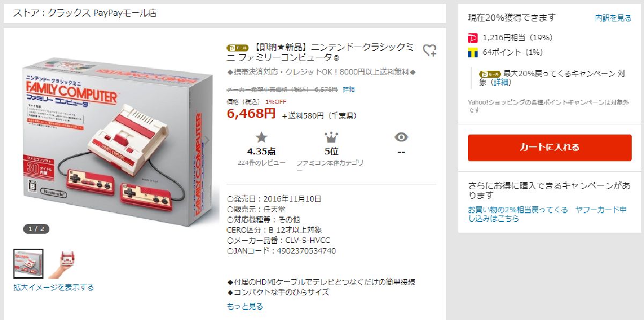Click the star rating icon
Image resolution: width=644 pixels, height=320 pixels.
(261, 137)
